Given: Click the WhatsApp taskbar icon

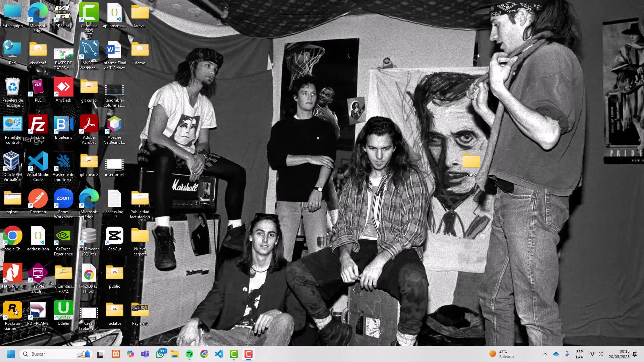Looking at the screenshot, I should coord(160,354).
